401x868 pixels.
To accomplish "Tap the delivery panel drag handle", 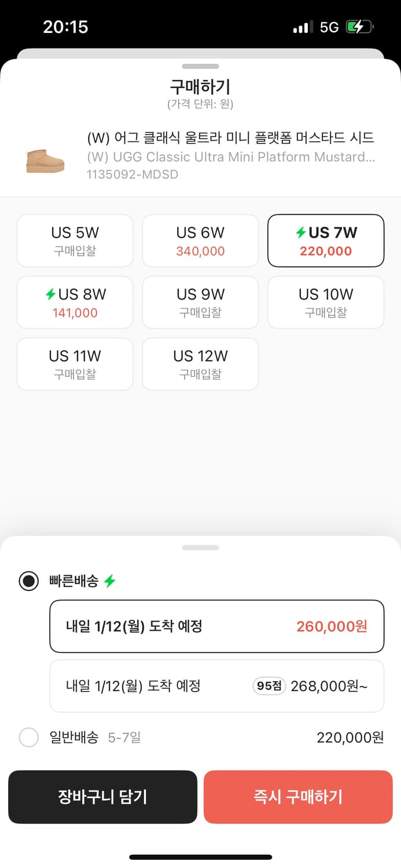I will point(200,547).
